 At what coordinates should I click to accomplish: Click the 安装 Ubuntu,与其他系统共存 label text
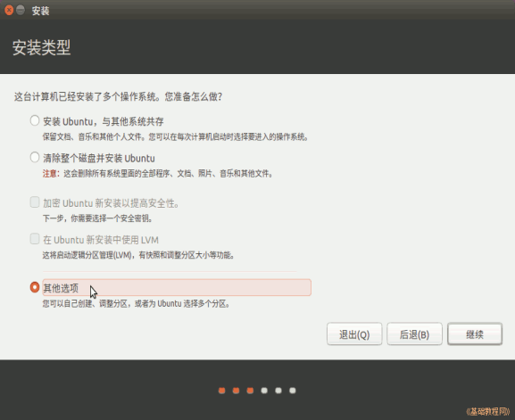click(104, 121)
